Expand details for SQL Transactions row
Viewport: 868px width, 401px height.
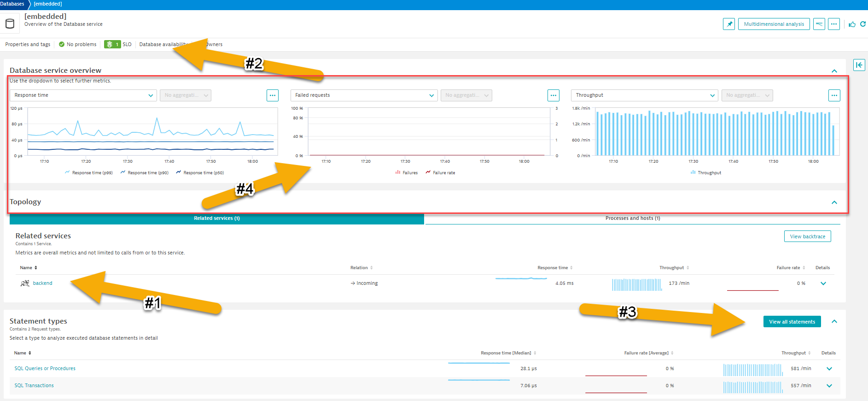(x=829, y=386)
